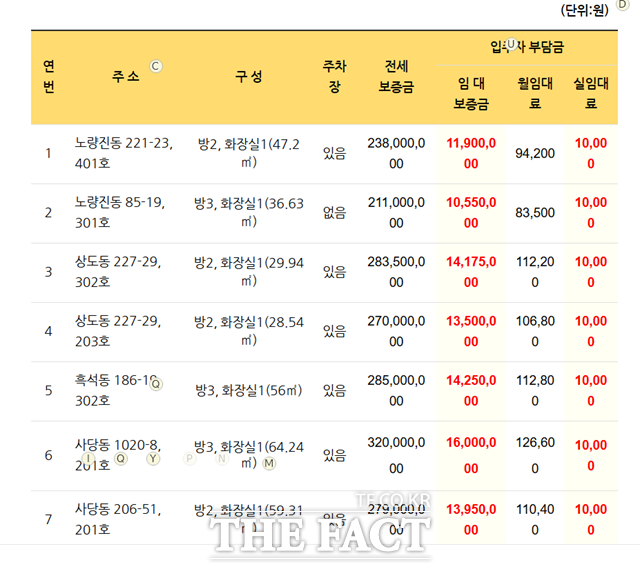
Task: Click monthly rent '126,600'
Action: (x=535, y=455)
